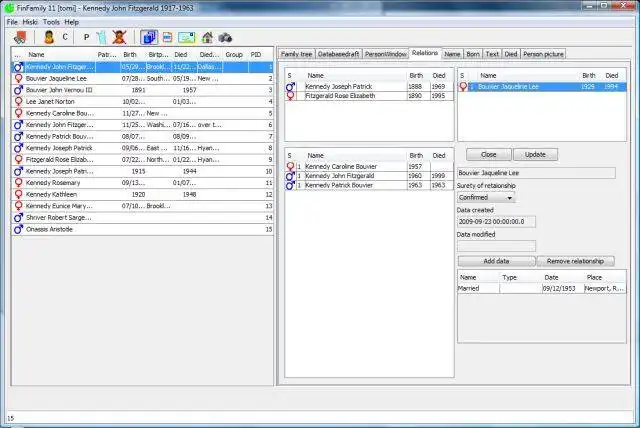Viewport: 640px width, 428px height.
Task: Click the light blue figure toolbar icon
Action: [x=102, y=38]
